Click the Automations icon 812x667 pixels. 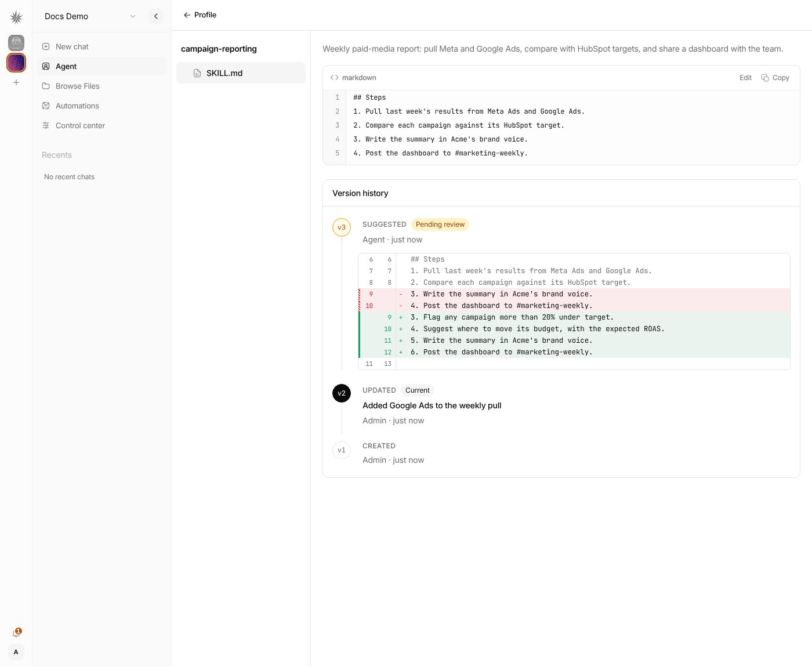coord(46,106)
